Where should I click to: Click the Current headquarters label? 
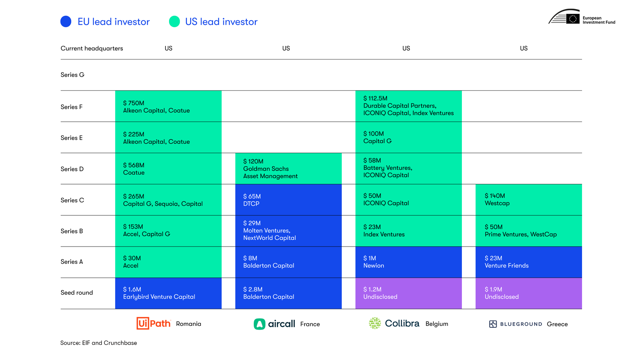92,48
